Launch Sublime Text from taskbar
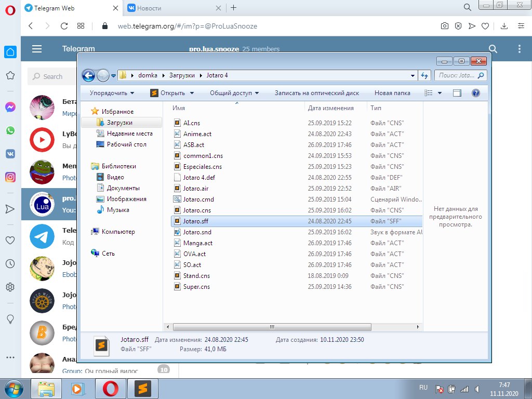 tap(142, 389)
